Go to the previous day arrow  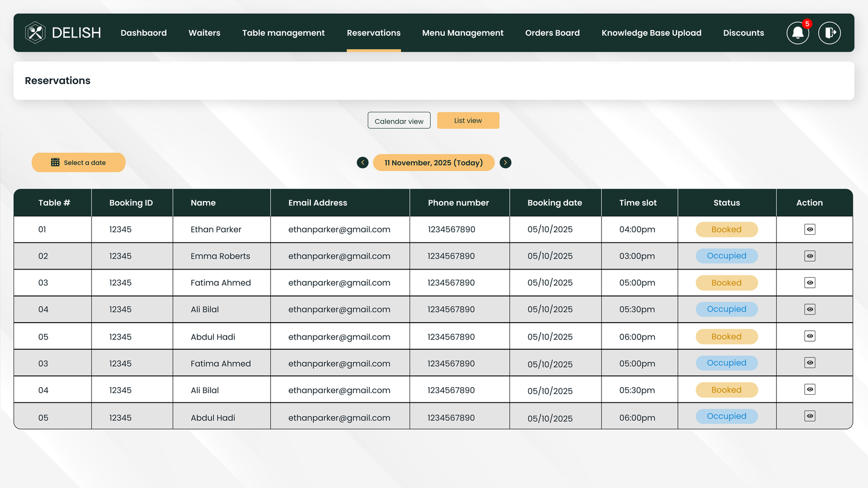(363, 163)
